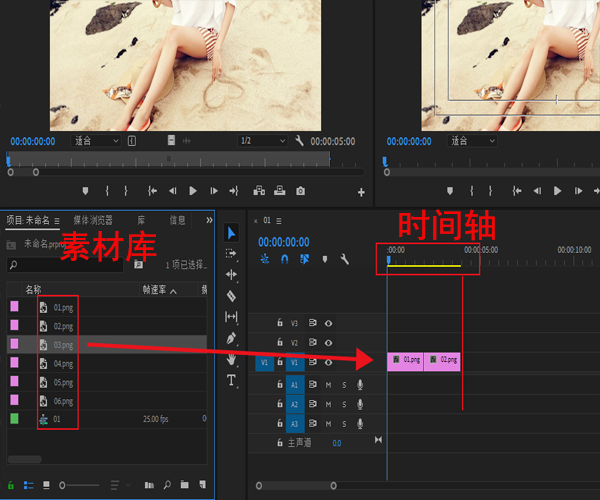The image size is (600, 500).
Task: Open timeline wrench display settings
Action: click(344, 260)
